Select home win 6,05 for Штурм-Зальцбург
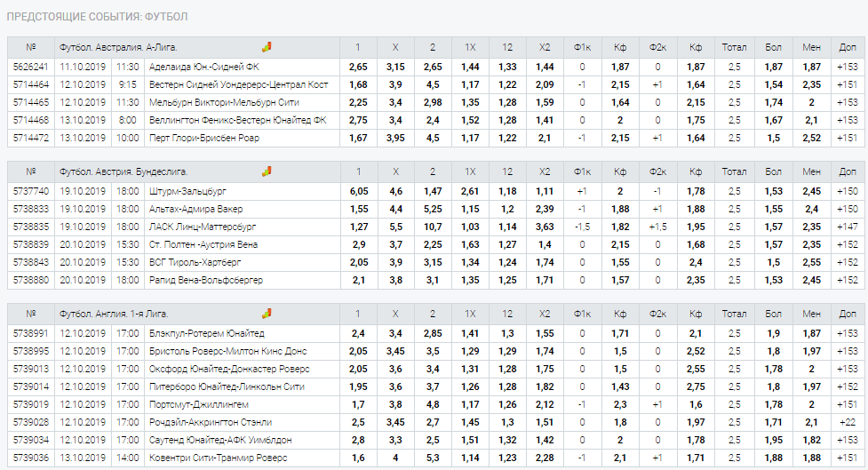The height and width of the screenshot is (470, 868). tap(358, 192)
